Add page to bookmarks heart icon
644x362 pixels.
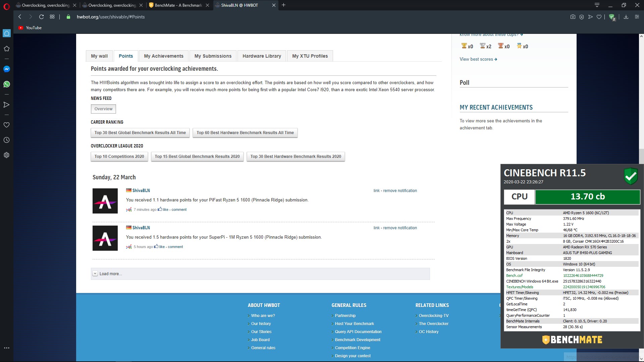tap(599, 17)
